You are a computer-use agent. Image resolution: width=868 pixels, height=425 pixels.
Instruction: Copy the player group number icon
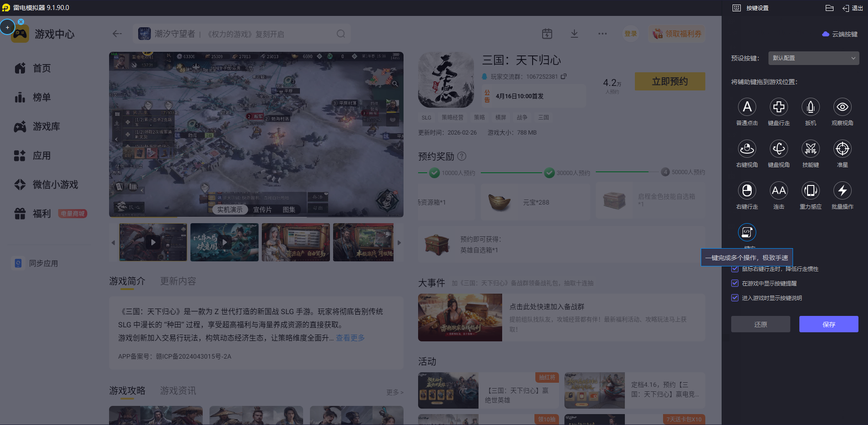point(564,76)
